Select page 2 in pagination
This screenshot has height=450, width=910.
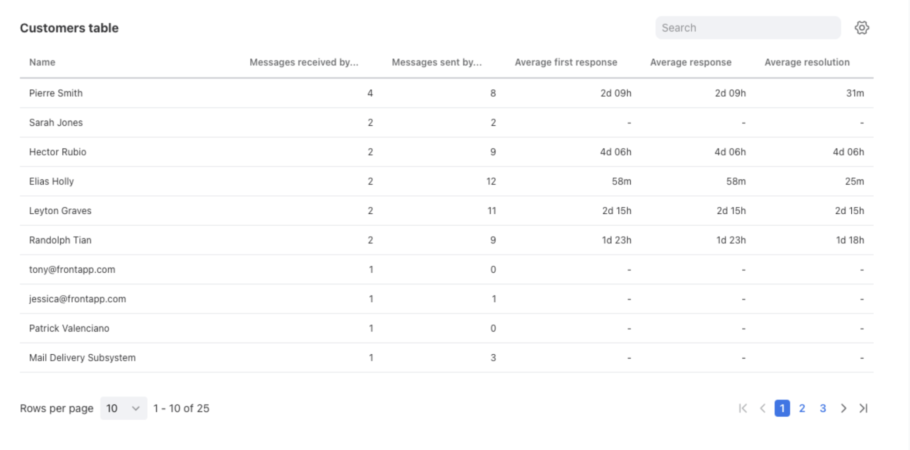tap(802, 408)
